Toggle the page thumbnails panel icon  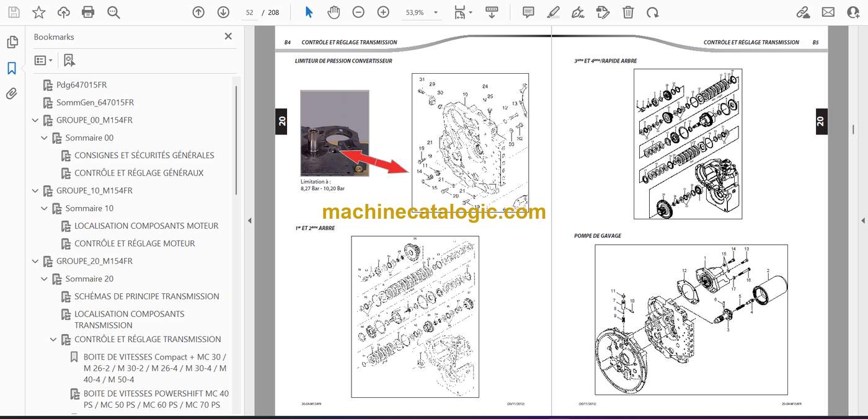12,42
